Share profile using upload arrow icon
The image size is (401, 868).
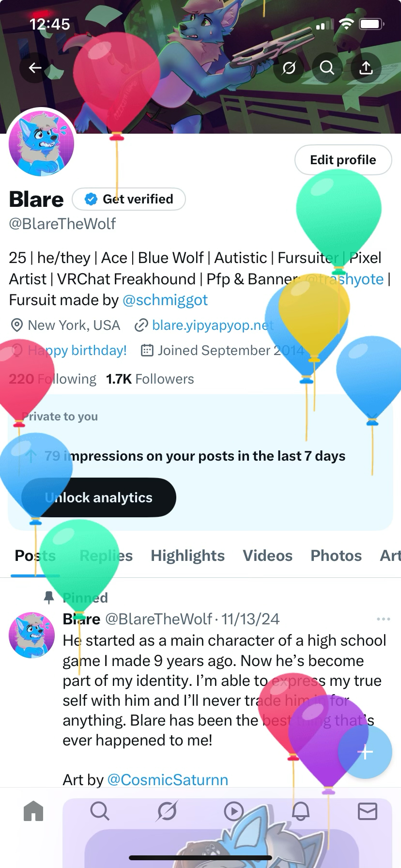(366, 68)
